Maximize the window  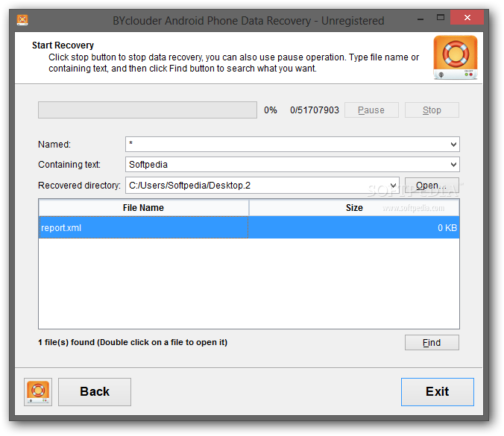coord(441,18)
